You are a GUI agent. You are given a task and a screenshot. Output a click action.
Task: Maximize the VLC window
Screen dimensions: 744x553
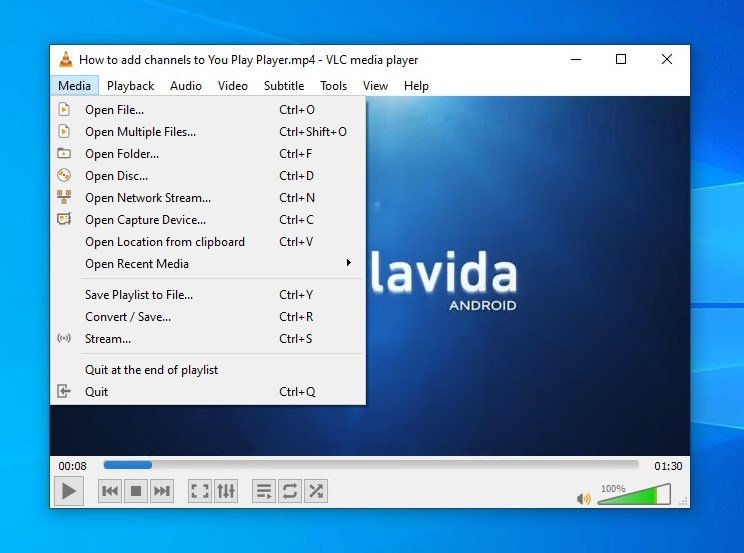pyautogui.click(x=621, y=59)
